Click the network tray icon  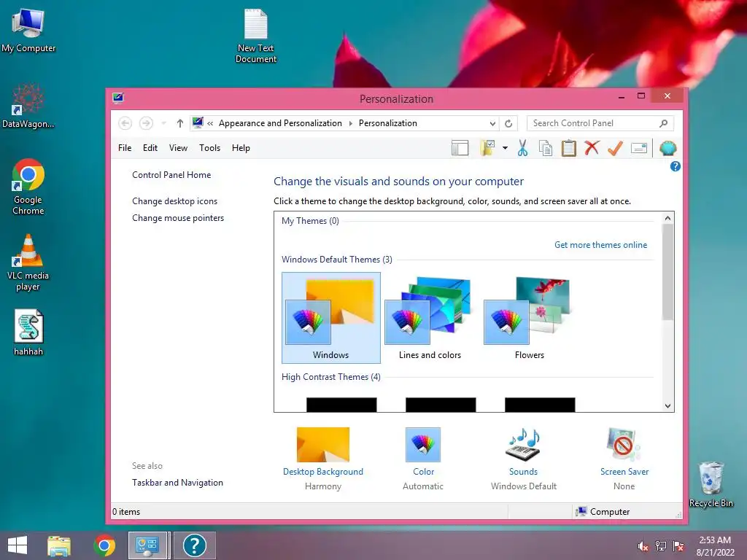(660, 546)
